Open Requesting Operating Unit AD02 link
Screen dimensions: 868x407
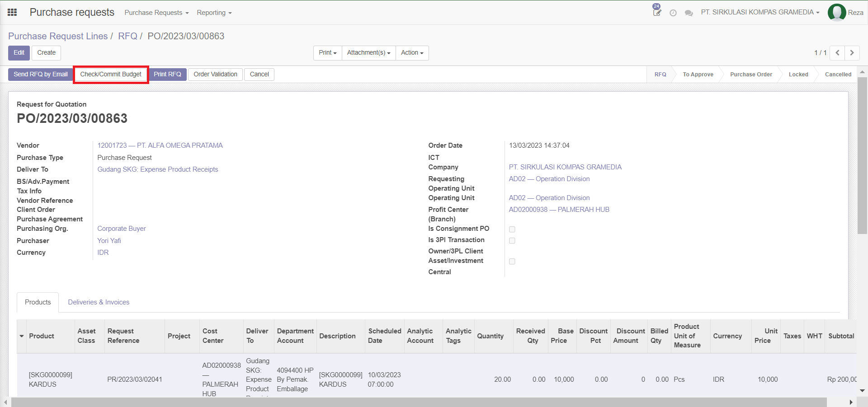549,179
